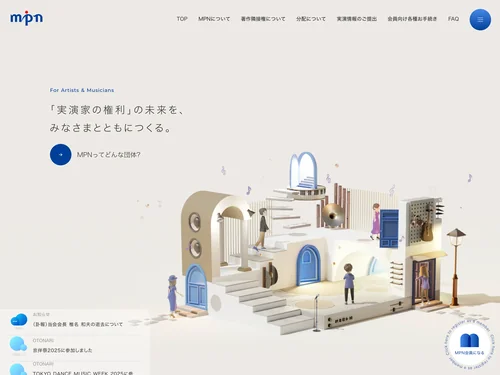
Task: Open the 著作隣接権について menu item
Action: 263,19
